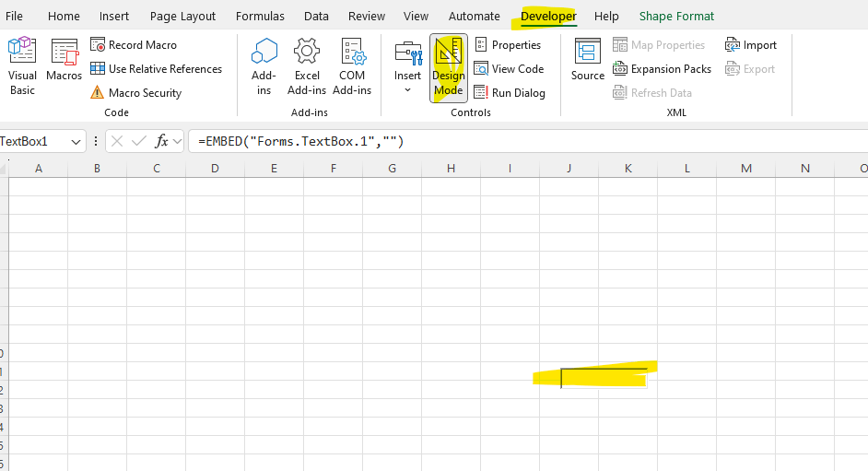Toggle Design Mode

click(x=449, y=67)
